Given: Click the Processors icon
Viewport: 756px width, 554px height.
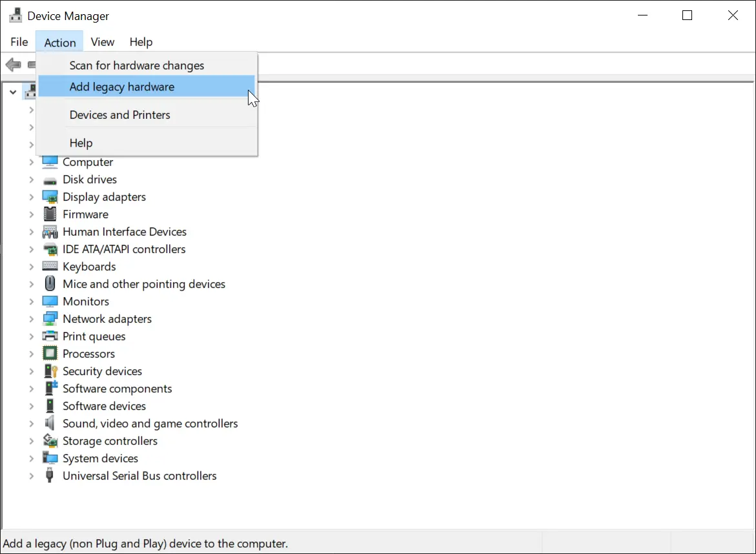Looking at the screenshot, I should click(x=50, y=353).
